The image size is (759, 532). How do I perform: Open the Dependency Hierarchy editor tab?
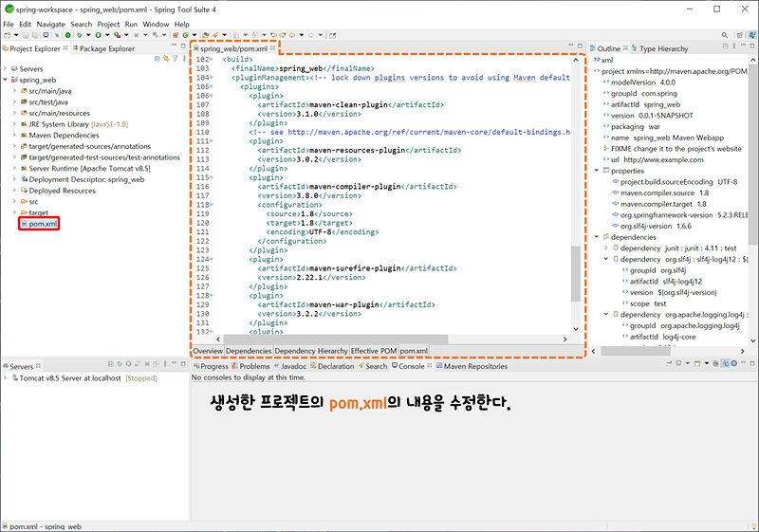coord(311,351)
